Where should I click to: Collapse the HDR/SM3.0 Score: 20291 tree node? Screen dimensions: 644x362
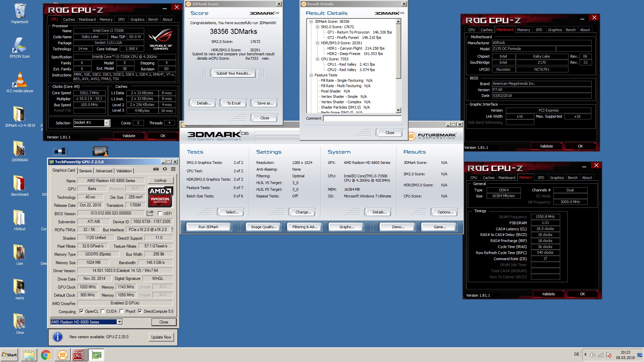(317, 43)
